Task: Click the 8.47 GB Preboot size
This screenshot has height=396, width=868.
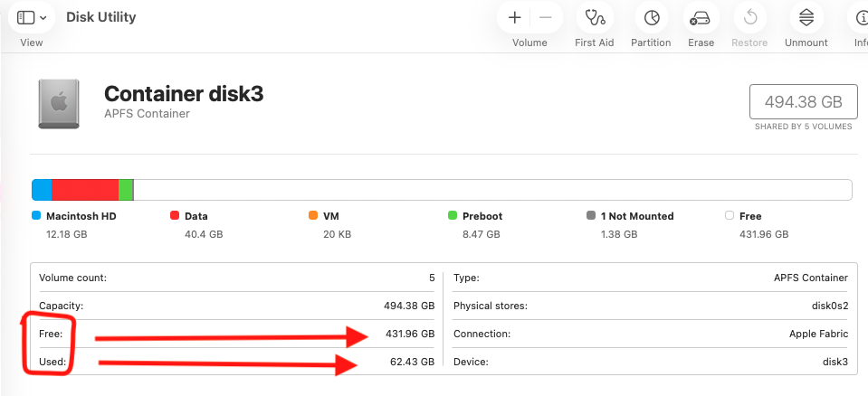Action: coord(481,234)
